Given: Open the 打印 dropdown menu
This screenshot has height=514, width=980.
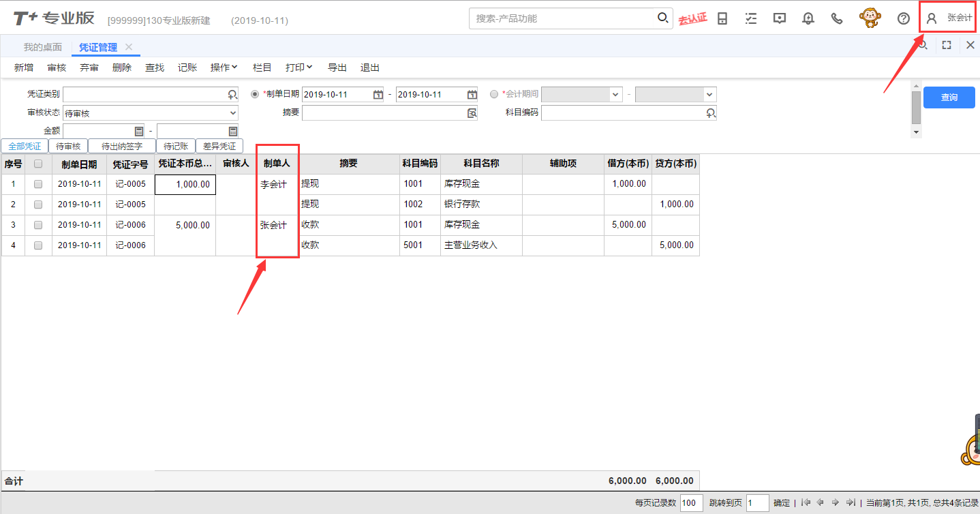Looking at the screenshot, I should 298,67.
